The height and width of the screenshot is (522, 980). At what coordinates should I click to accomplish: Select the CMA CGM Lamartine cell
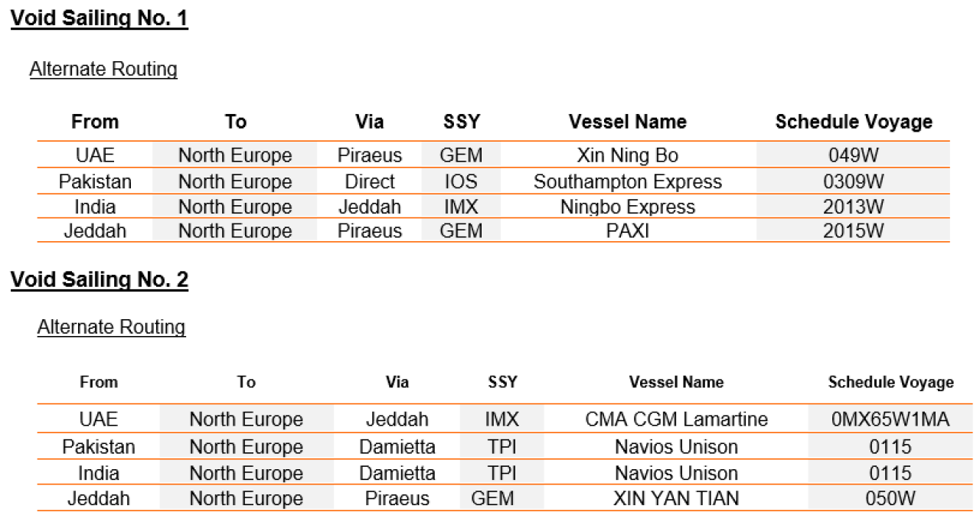tap(676, 419)
